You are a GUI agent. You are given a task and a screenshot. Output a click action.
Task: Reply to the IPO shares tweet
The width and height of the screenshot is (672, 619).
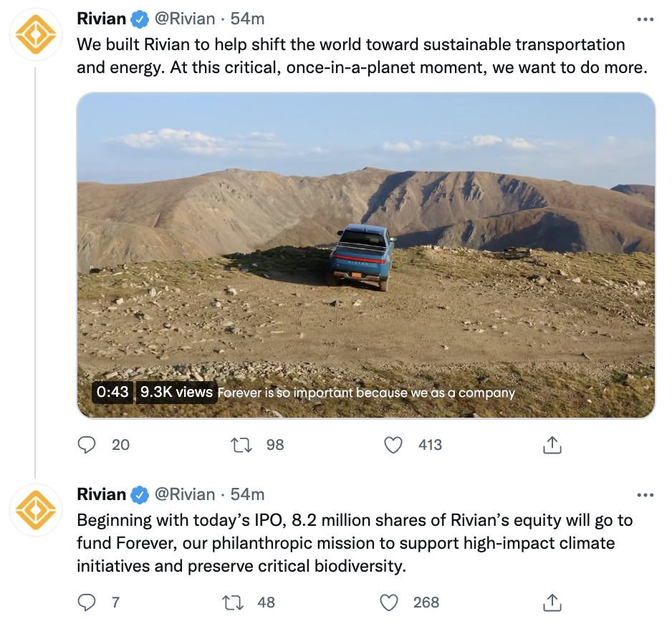[87, 603]
